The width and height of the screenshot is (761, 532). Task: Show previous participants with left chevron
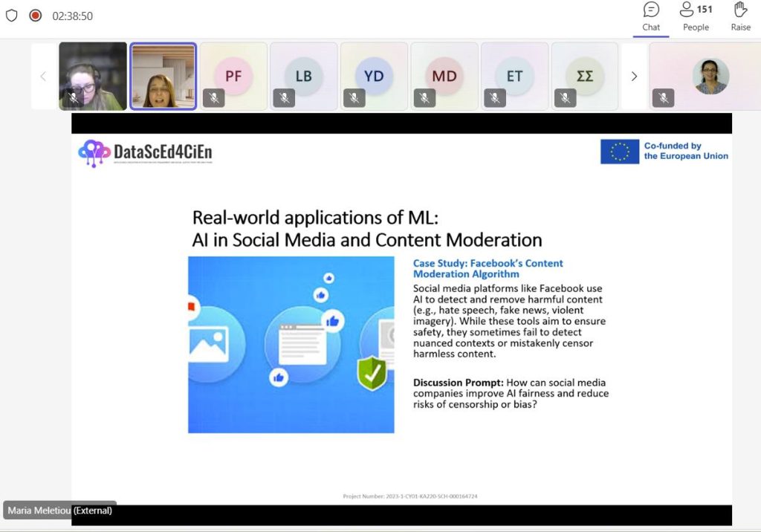pyautogui.click(x=43, y=76)
